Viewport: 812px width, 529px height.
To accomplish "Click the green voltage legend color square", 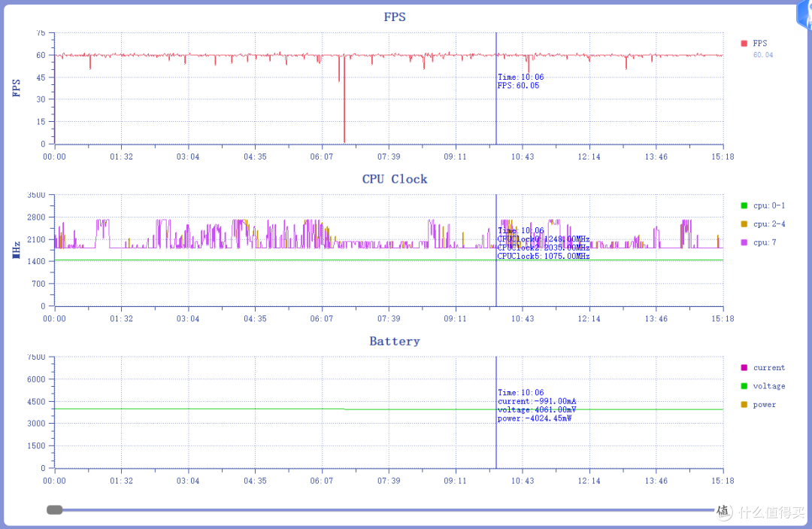I will tap(744, 386).
